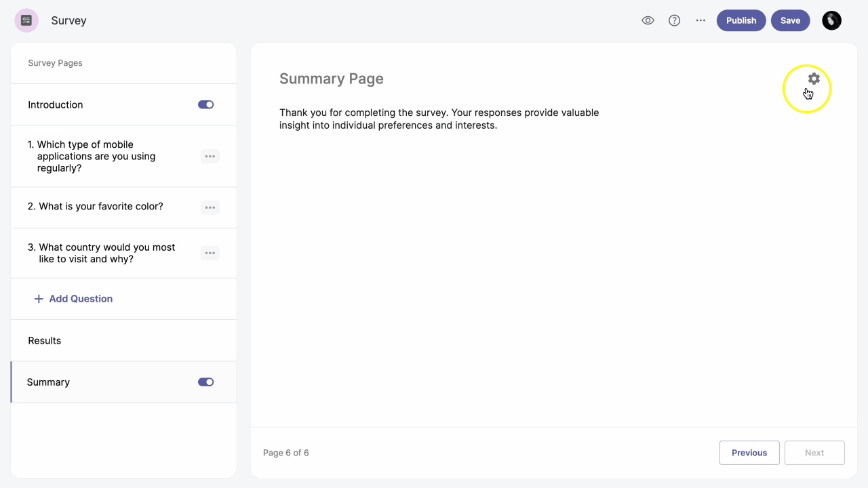Screen dimensions: 868x488
Task: Click the Summary Page title text
Action: 331,79
